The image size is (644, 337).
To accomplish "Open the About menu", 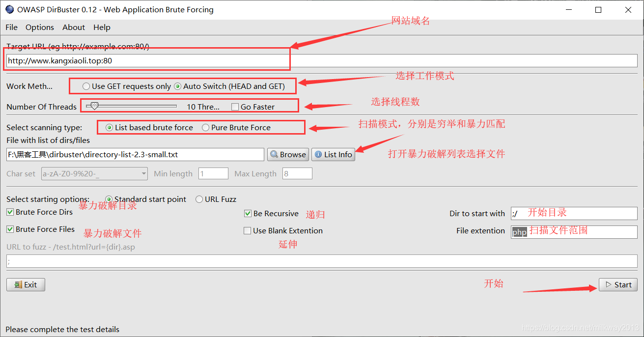I will pyautogui.click(x=74, y=28).
